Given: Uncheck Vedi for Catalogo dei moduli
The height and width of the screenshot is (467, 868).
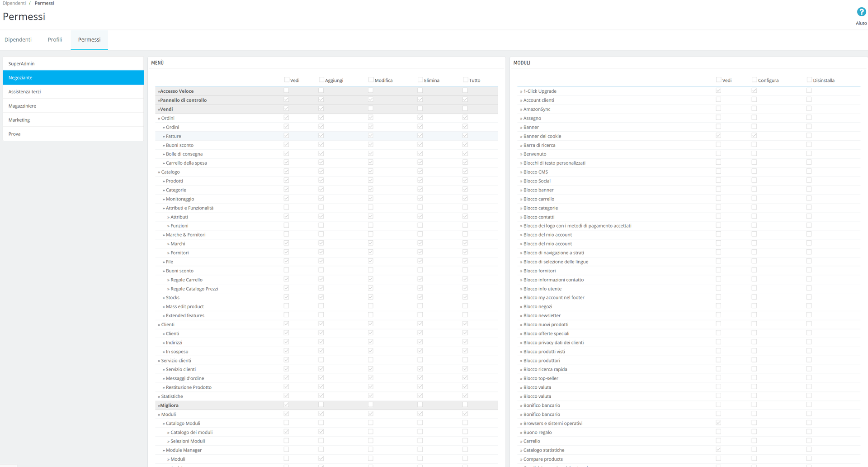Looking at the screenshot, I should point(286,432).
